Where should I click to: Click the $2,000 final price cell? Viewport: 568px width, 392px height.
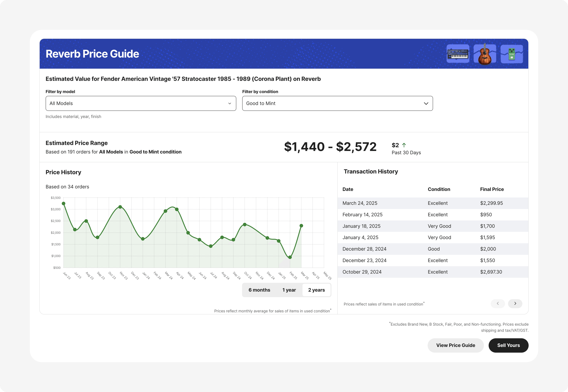[x=488, y=249]
